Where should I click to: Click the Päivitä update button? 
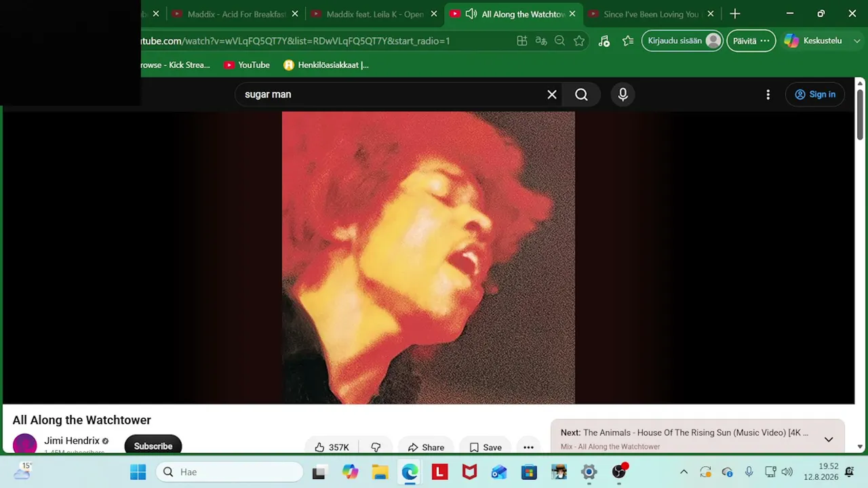pyautogui.click(x=751, y=41)
